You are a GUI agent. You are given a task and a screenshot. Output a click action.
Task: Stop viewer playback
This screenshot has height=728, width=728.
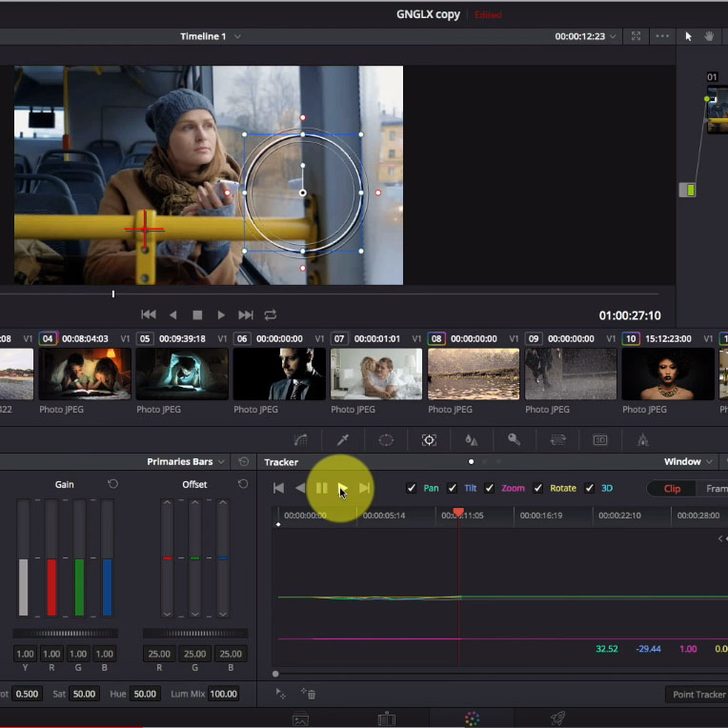tap(197, 315)
